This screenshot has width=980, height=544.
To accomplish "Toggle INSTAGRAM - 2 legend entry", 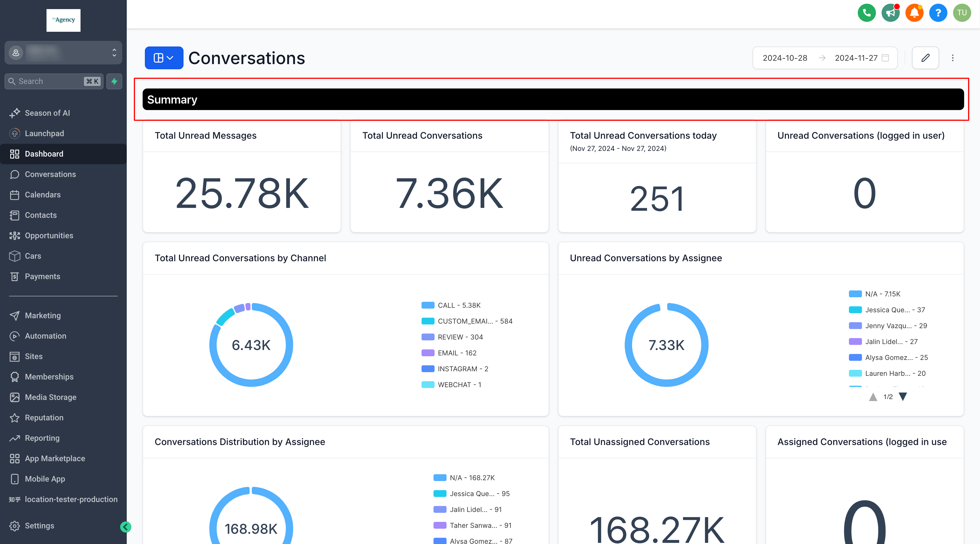I will click(x=455, y=369).
